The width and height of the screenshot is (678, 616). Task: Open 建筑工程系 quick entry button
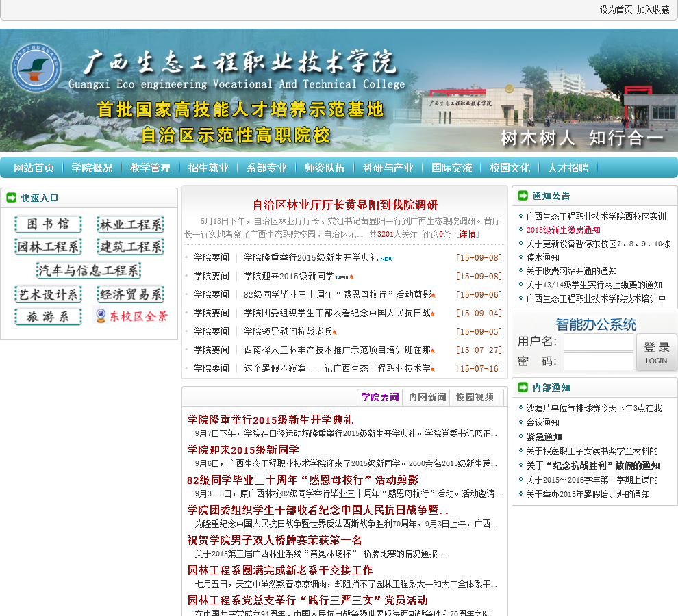click(x=131, y=246)
